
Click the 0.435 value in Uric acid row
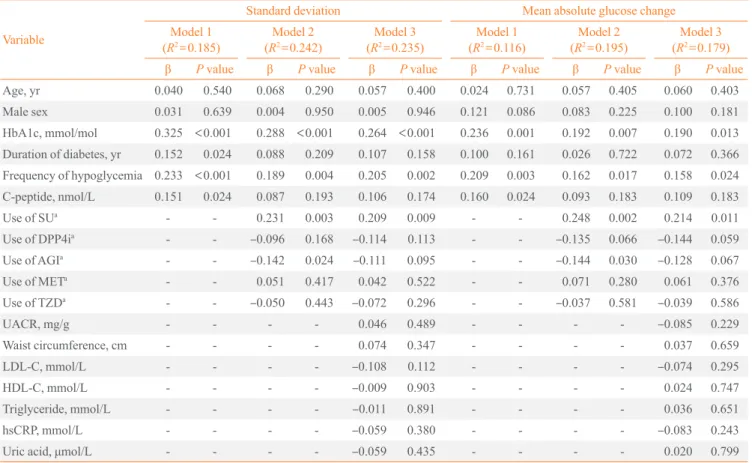pyautogui.click(x=421, y=451)
